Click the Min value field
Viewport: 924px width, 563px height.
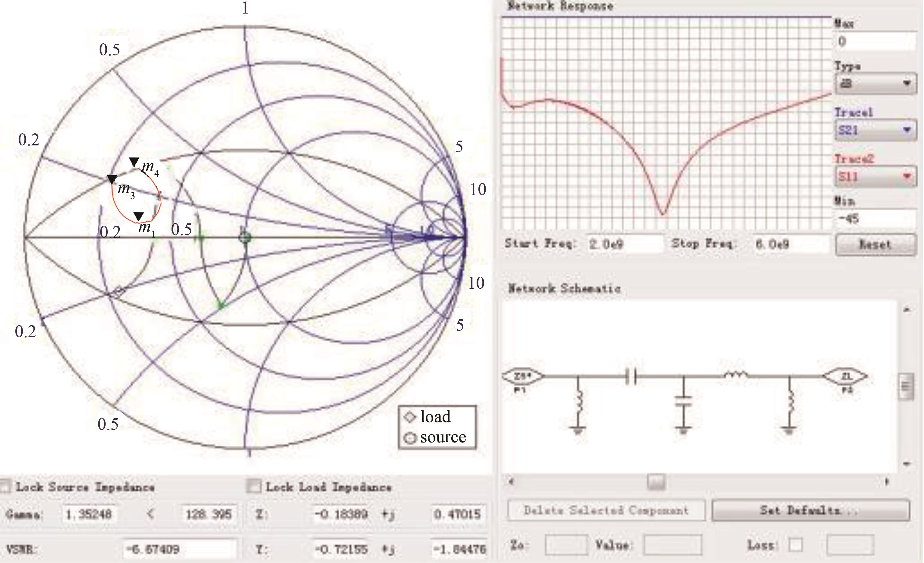[x=875, y=219]
